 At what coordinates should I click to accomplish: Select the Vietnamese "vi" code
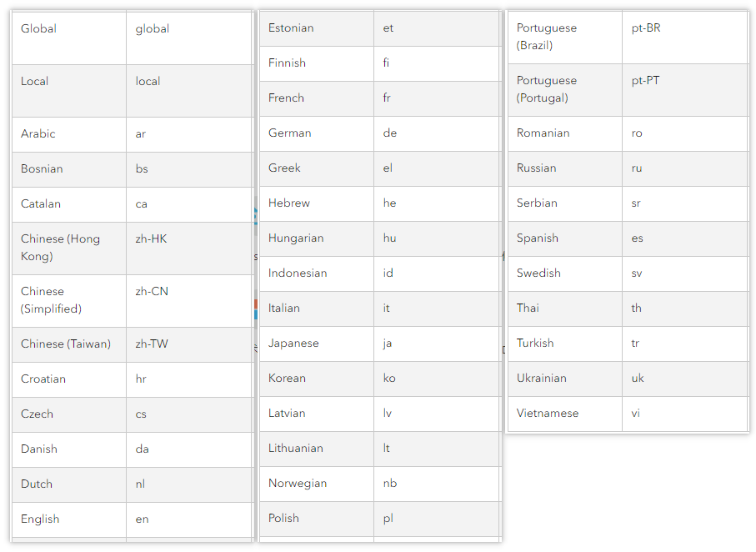(x=636, y=414)
